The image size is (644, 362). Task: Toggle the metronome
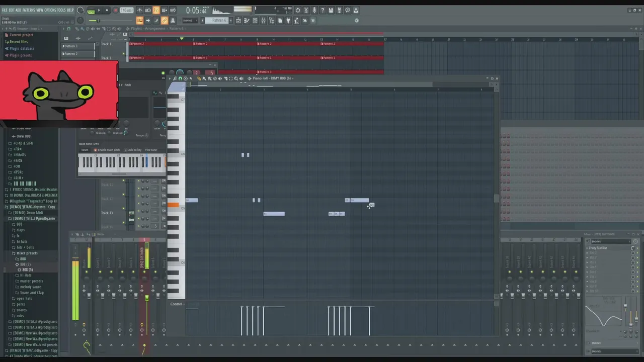tap(139, 10)
